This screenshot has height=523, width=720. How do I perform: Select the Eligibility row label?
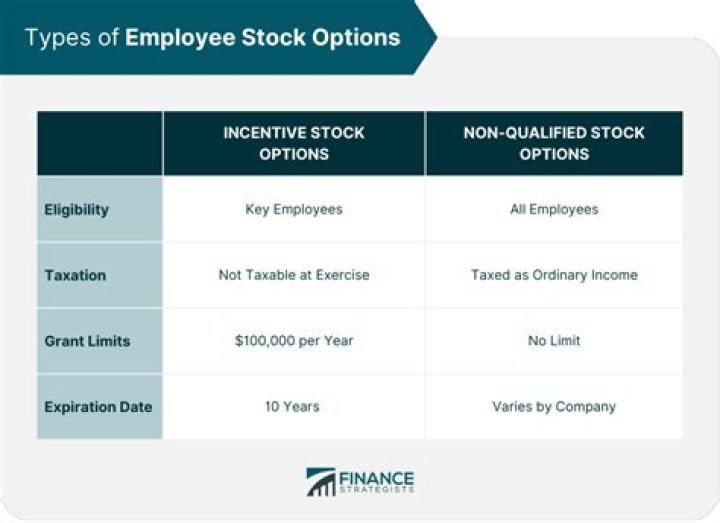[78, 210]
